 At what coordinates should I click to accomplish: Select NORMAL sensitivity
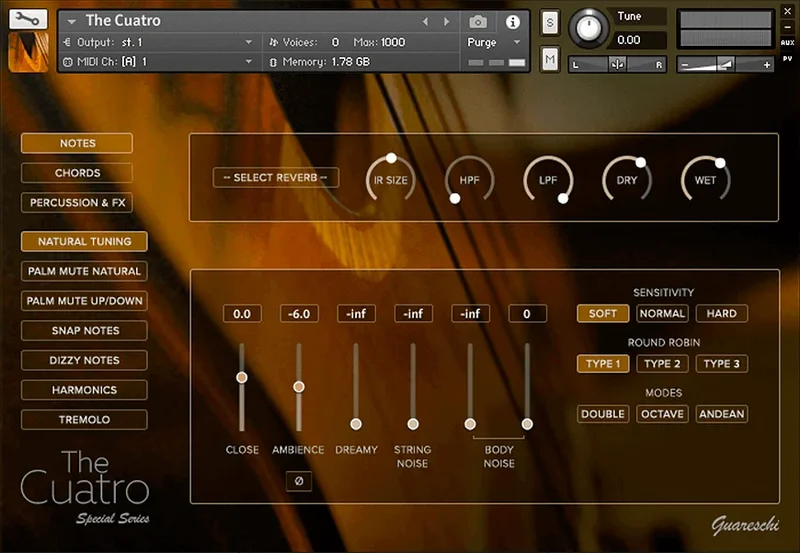pyautogui.click(x=662, y=313)
